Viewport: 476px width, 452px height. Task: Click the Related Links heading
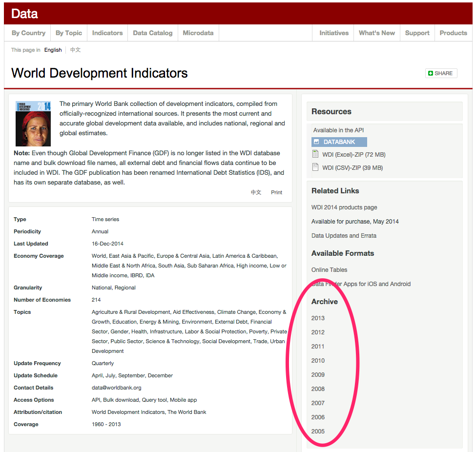[335, 191]
